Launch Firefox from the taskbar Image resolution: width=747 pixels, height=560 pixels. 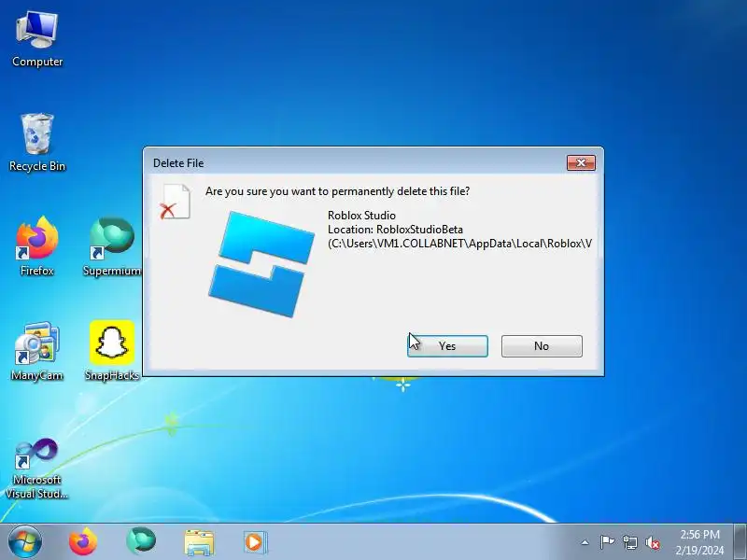(83, 542)
